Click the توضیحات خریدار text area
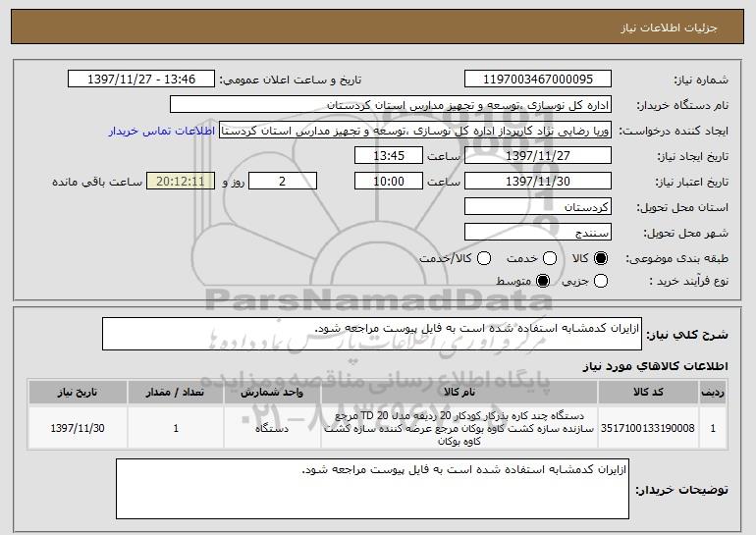 [372, 489]
